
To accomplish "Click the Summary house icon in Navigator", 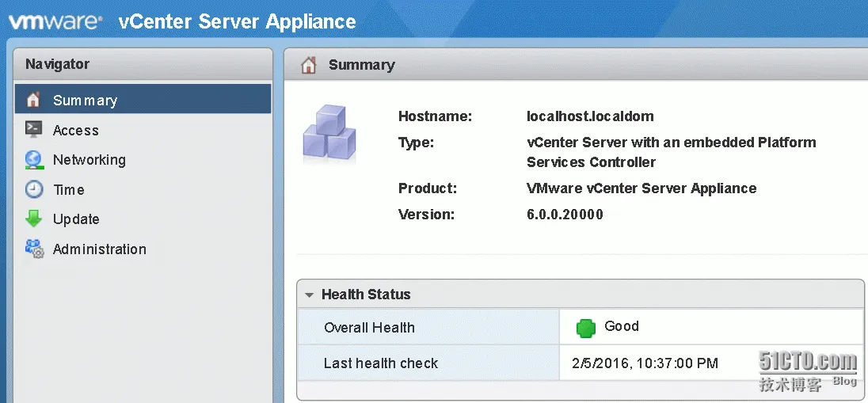I will point(33,100).
